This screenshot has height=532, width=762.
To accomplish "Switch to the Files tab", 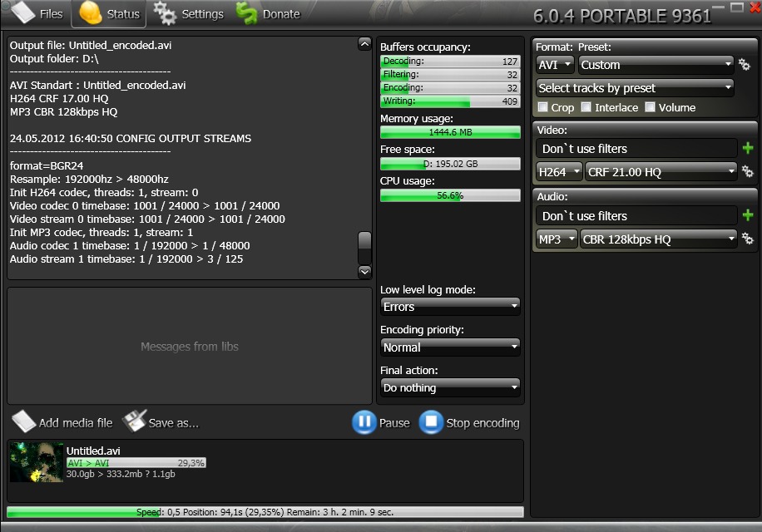I will coord(37,14).
